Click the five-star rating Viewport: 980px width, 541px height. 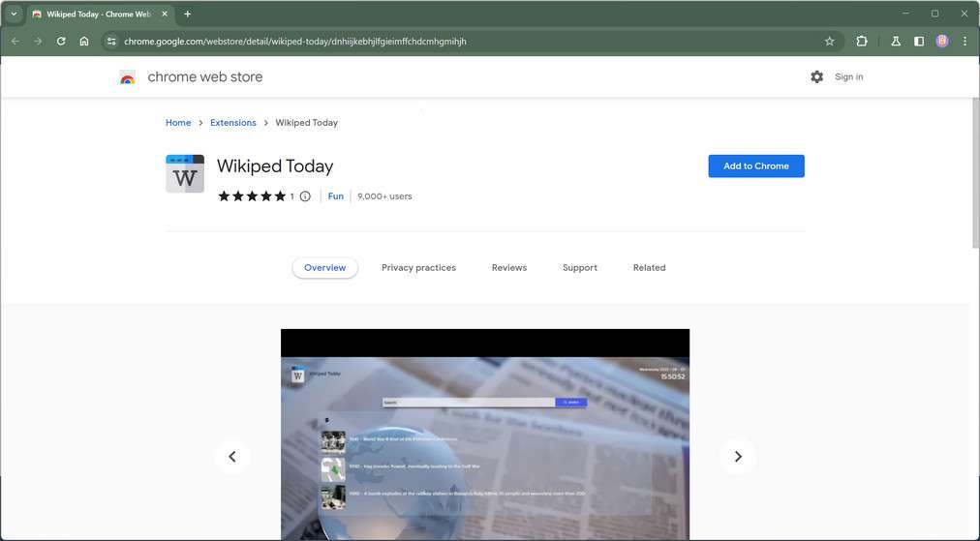tap(252, 196)
